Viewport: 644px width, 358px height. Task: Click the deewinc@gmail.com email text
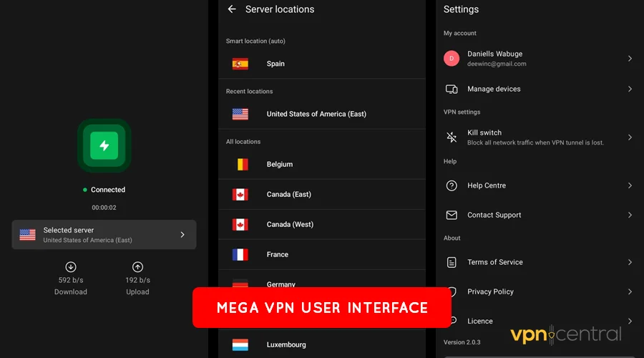click(x=497, y=64)
